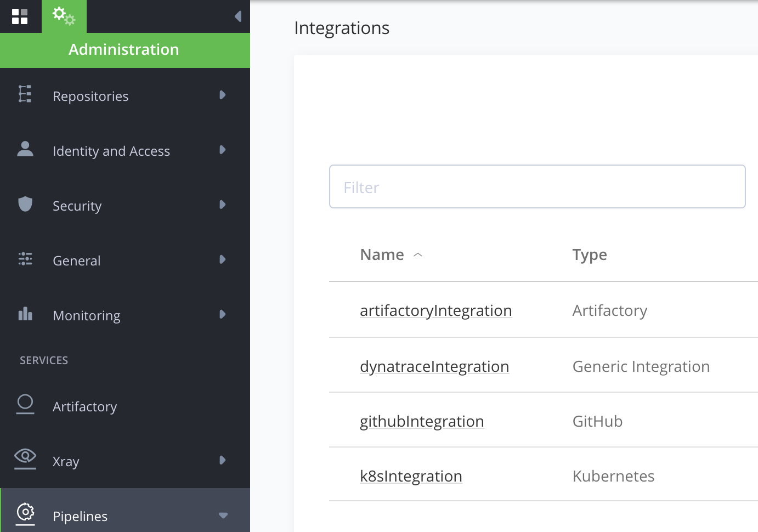
Task: Open the k8sIntegration link
Action: 411,476
